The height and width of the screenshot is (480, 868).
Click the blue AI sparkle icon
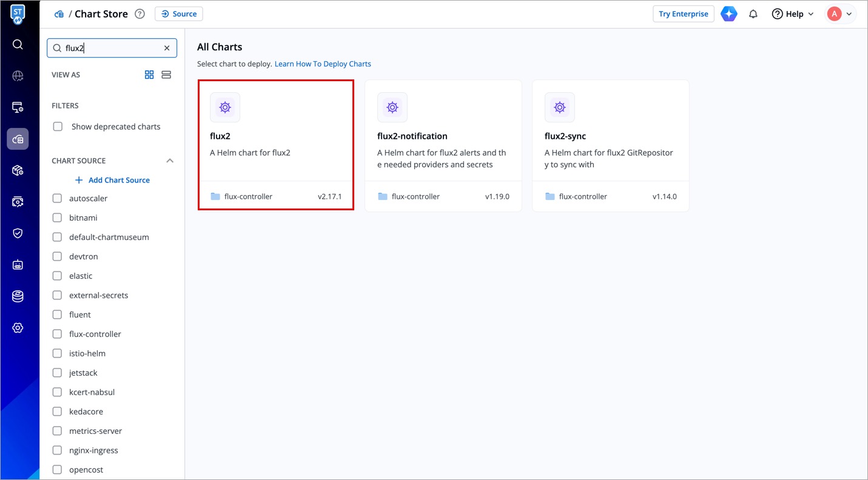[x=728, y=14]
